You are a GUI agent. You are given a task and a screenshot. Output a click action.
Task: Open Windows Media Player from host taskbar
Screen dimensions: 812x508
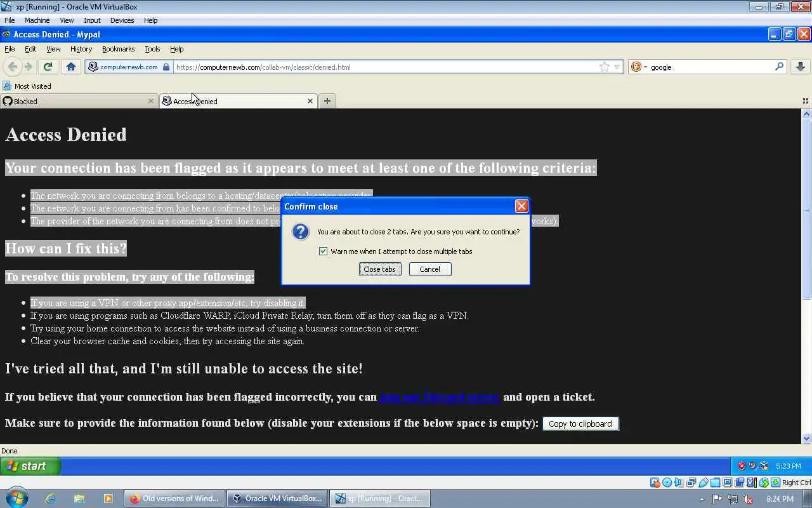[108, 498]
